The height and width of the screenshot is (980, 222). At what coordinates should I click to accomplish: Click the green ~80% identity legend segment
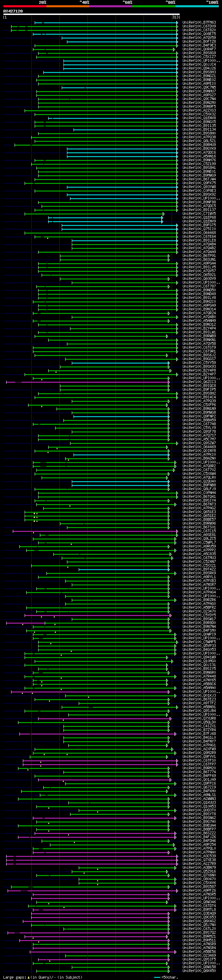click(154, 6)
